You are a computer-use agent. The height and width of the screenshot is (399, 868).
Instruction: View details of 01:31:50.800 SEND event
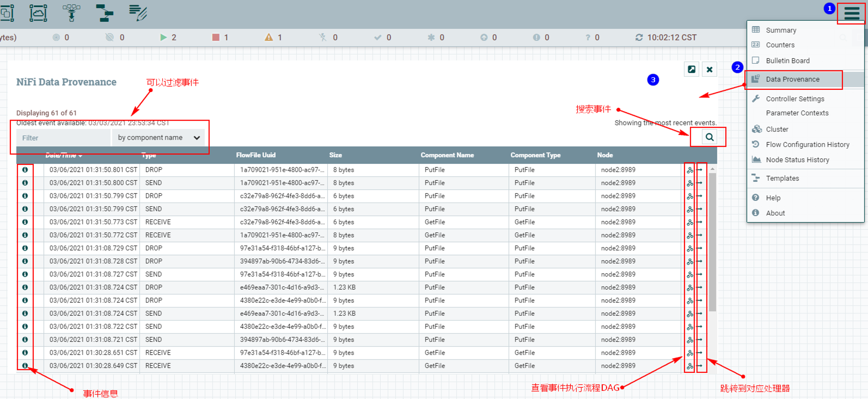click(x=25, y=183)
